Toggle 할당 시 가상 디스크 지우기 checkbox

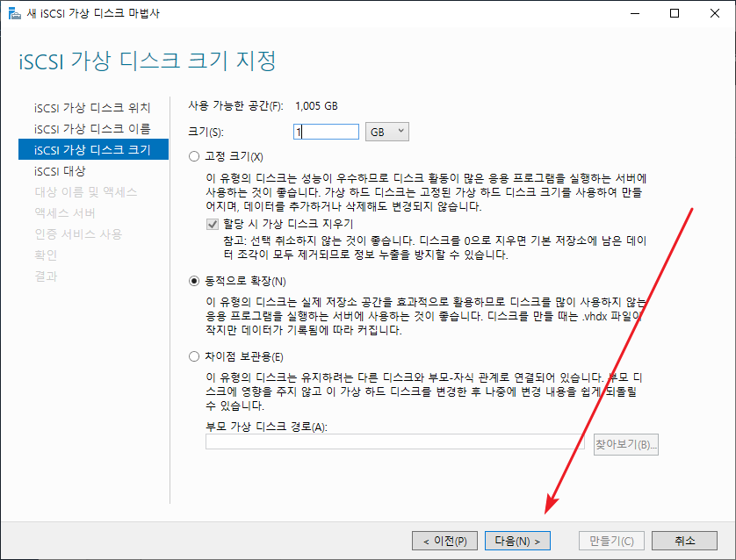213,224
